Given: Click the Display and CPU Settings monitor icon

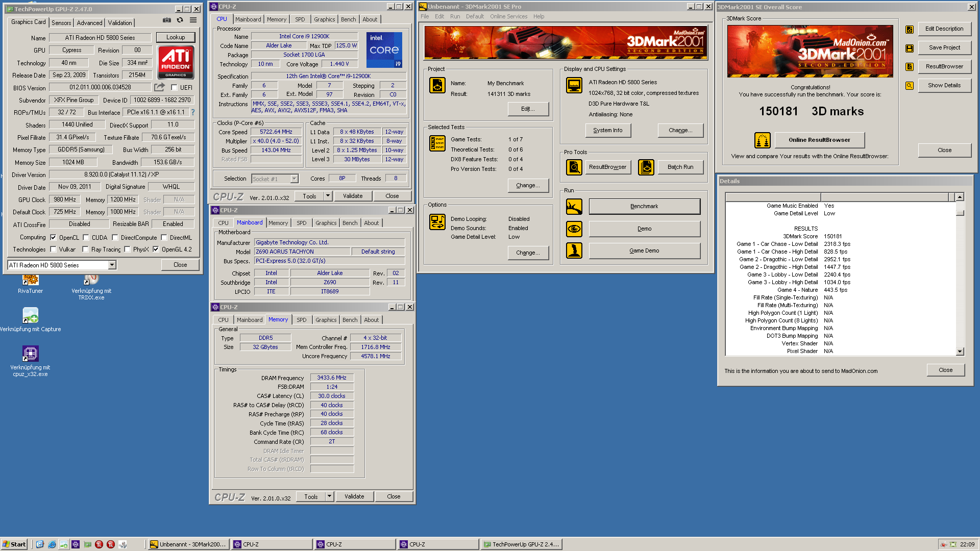Looking at the screenshot, I should point(574,85).
